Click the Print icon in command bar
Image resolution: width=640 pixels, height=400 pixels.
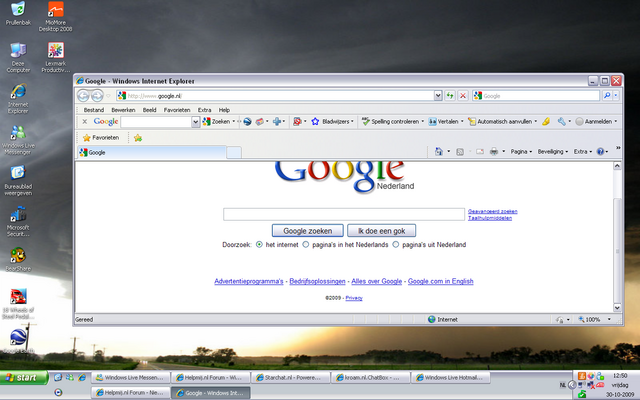coord(494,152)
